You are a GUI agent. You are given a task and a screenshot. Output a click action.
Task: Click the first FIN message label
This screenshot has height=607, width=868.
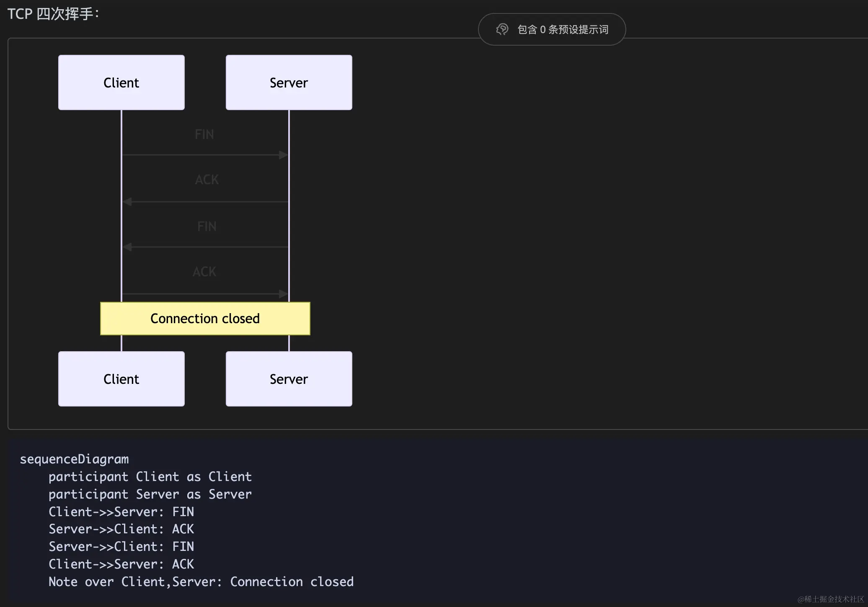tap(204, 134)
